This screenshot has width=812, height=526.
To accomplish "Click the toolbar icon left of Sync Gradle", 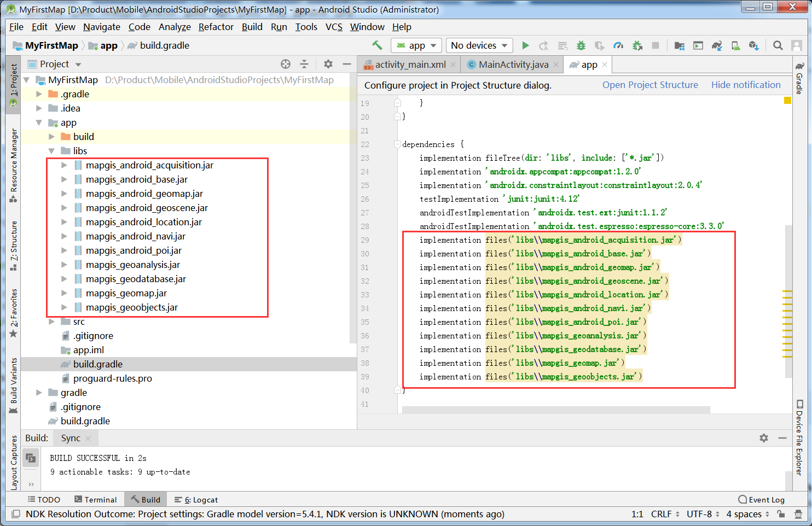I will 698,45.
